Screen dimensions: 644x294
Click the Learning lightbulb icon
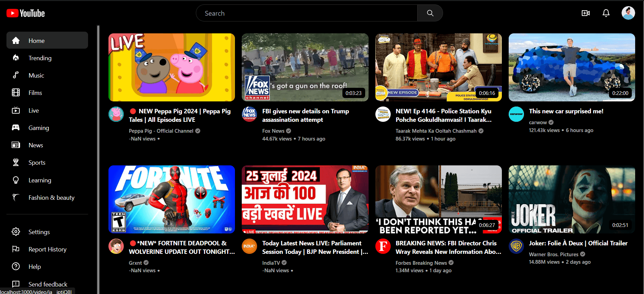point(16,180)
